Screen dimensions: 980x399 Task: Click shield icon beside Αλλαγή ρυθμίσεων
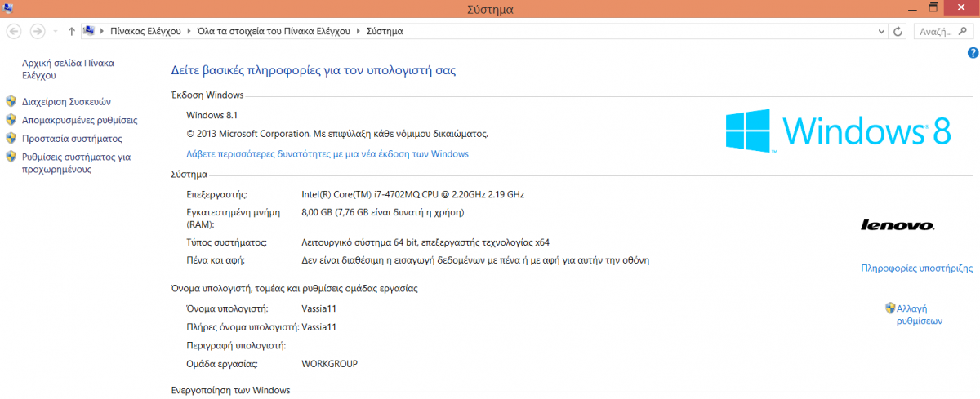pyautogui.click(x=890, y=308)
